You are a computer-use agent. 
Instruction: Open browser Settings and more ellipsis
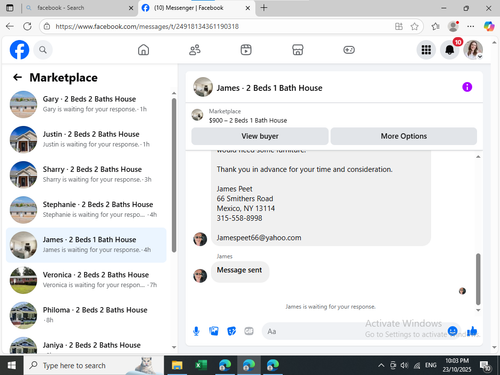point(470,26)
